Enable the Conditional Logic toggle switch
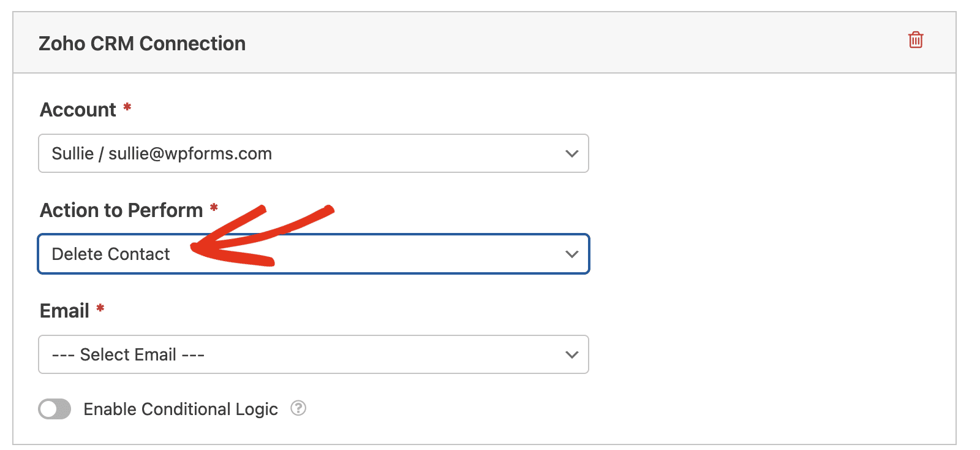This screenshot has width=980, height=450. 55,409
